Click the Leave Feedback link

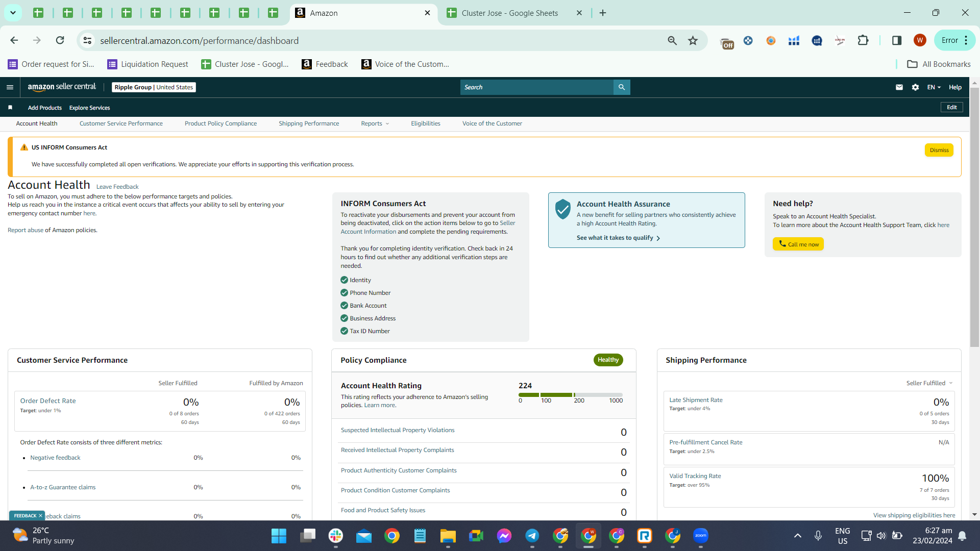117,187
